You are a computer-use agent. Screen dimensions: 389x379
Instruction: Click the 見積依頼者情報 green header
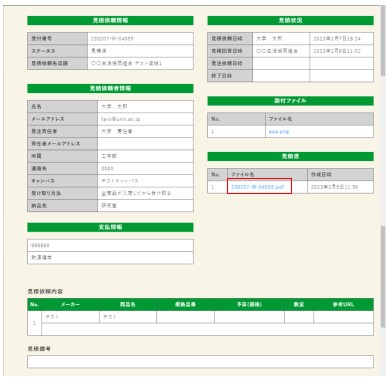click(110, 88)
